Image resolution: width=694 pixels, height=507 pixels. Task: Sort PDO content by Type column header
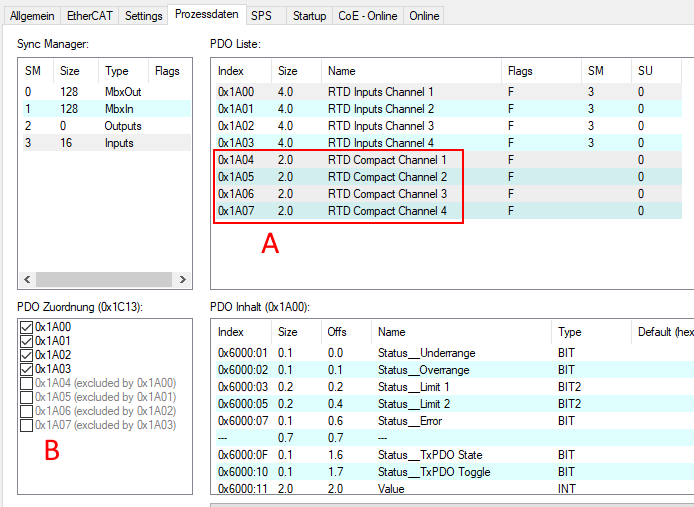coord(590,331)
